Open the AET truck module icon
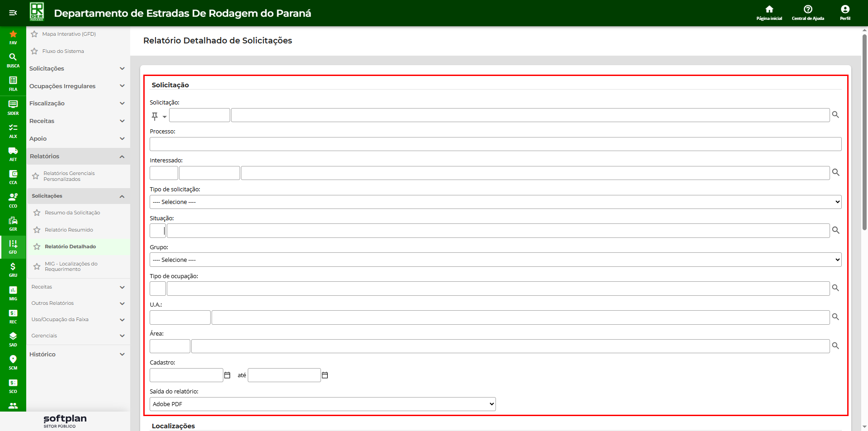The image size is (868, 431). tap(13, 153)
